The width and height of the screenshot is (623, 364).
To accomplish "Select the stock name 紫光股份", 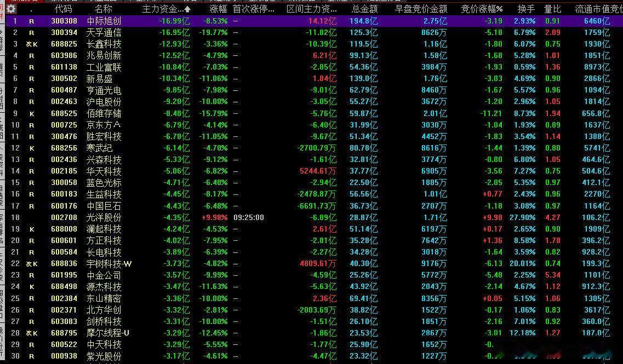I will tap(104, 356).
